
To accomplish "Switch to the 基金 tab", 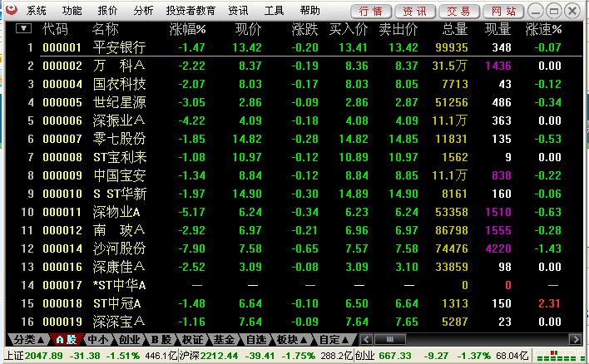I will point(224,340).
